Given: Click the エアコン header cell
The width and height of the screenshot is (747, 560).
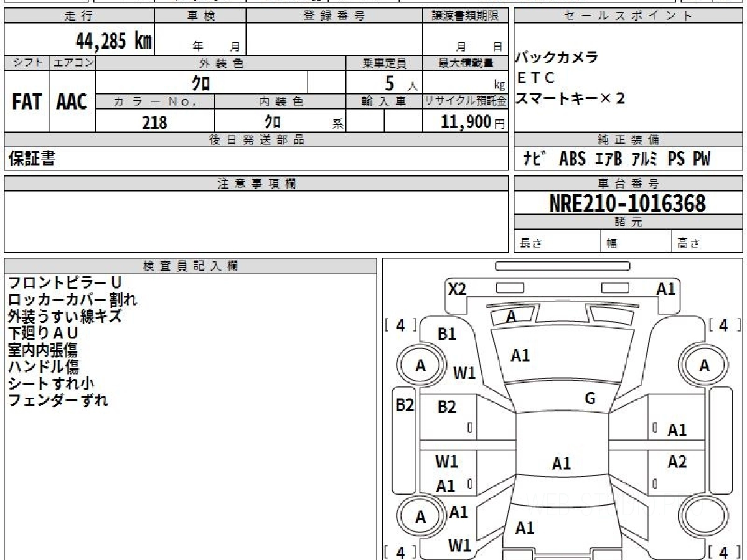Looking at the screenshot, I should 73,63.
